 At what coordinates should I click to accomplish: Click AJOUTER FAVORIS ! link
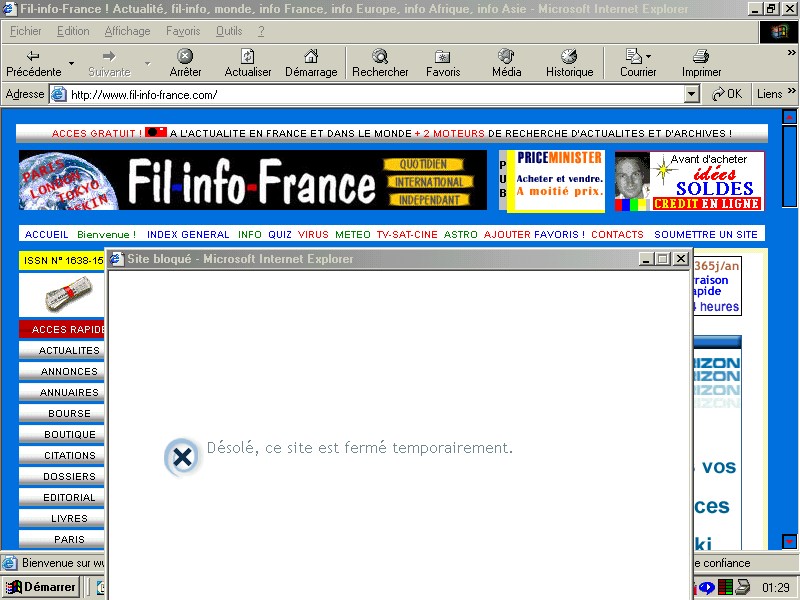pyautogui.click(x=534, y=235)
